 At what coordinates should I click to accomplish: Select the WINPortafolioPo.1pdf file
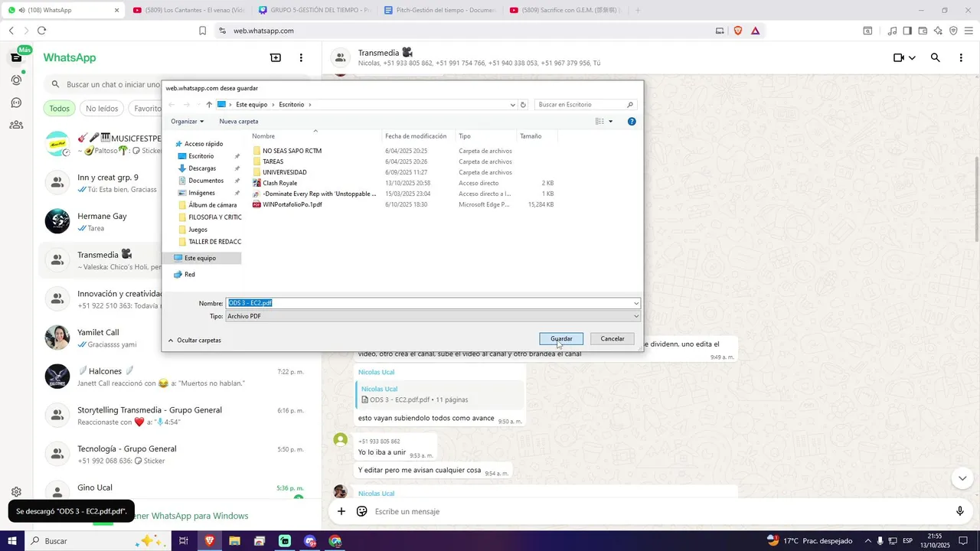[292, 204]
